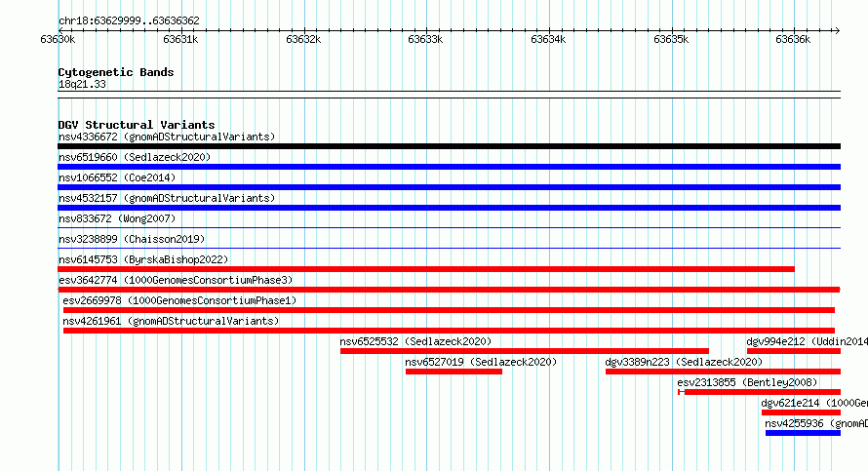Select the 18q21.33 band label

[82, 84]
